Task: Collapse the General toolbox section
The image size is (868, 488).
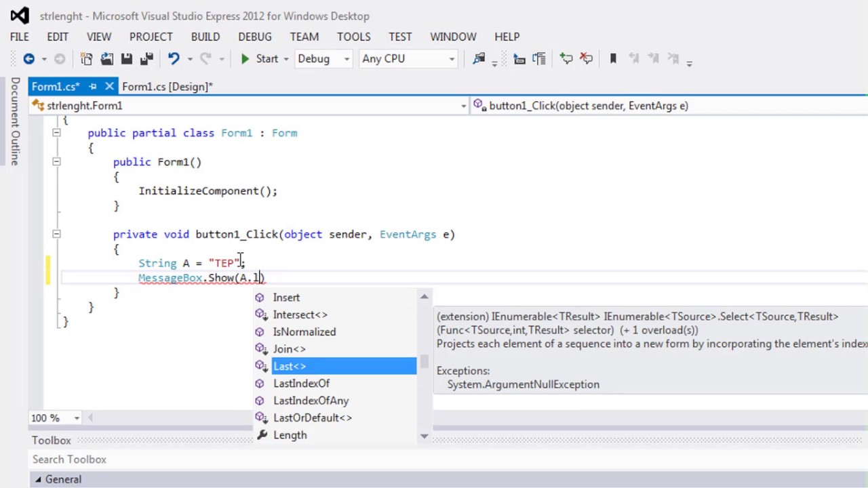Action: tap(38, 480)
